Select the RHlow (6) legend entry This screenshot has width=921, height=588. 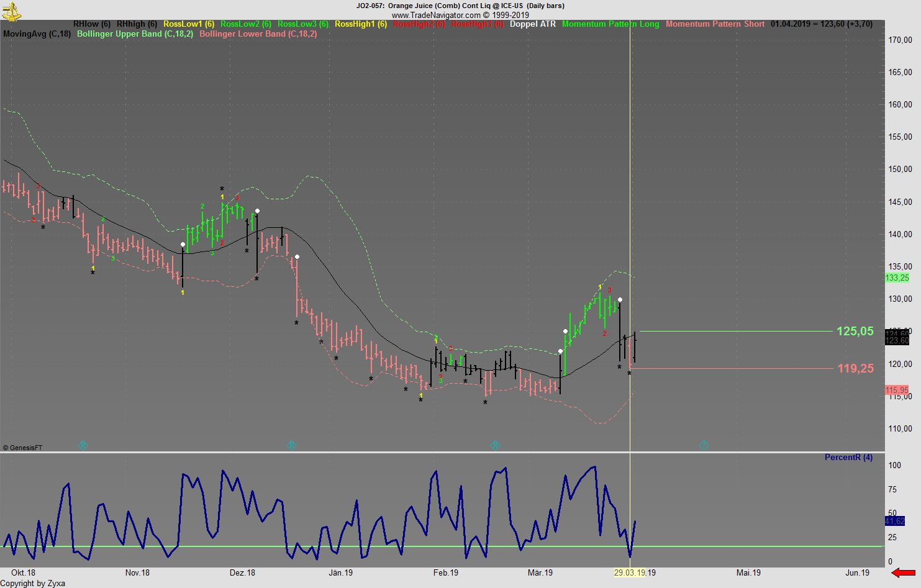[91, 24]
